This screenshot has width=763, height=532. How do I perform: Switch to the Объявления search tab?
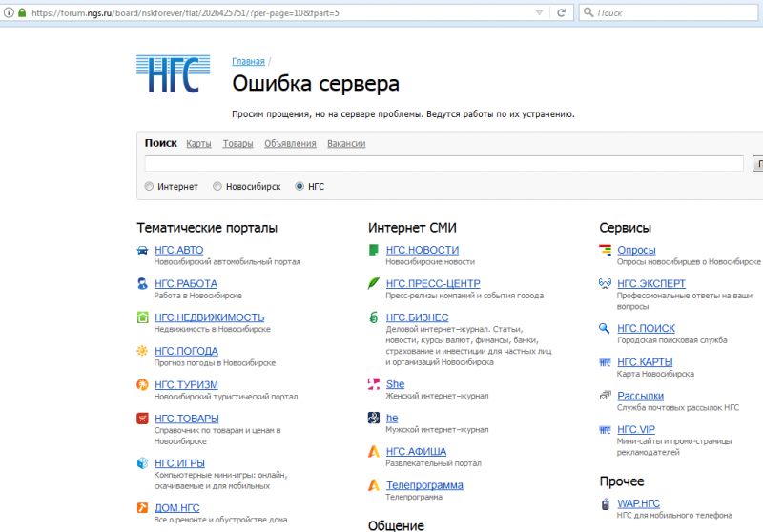290,143
